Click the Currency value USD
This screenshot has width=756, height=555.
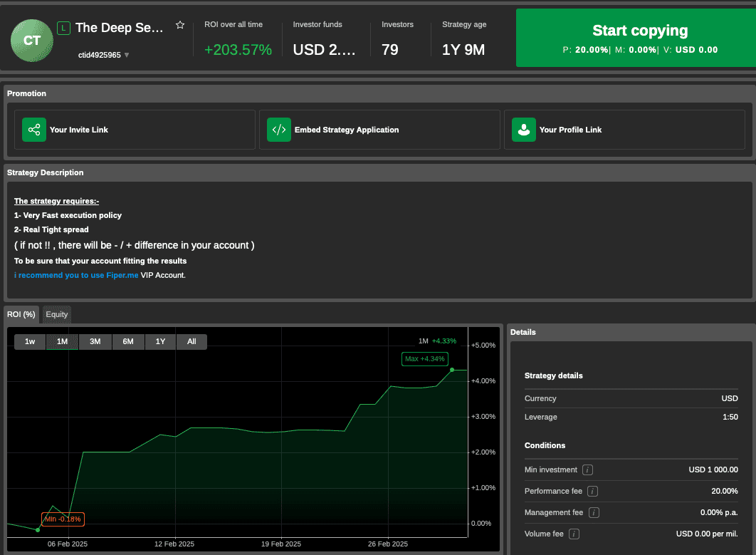tap(730, 399)
